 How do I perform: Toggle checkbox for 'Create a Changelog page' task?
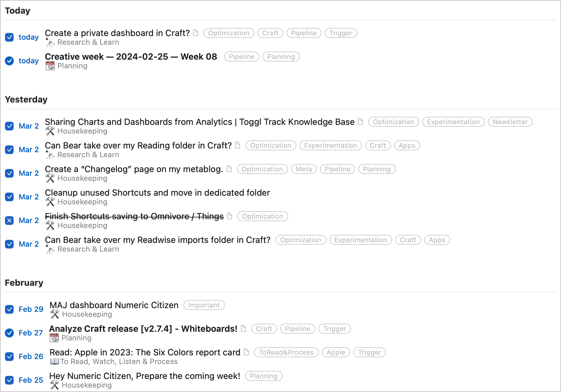[9, 173]
